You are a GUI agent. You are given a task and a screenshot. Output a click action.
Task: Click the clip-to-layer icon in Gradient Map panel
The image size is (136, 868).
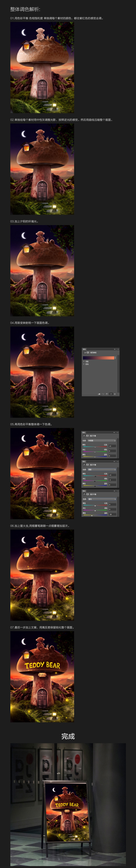[99, 394]
